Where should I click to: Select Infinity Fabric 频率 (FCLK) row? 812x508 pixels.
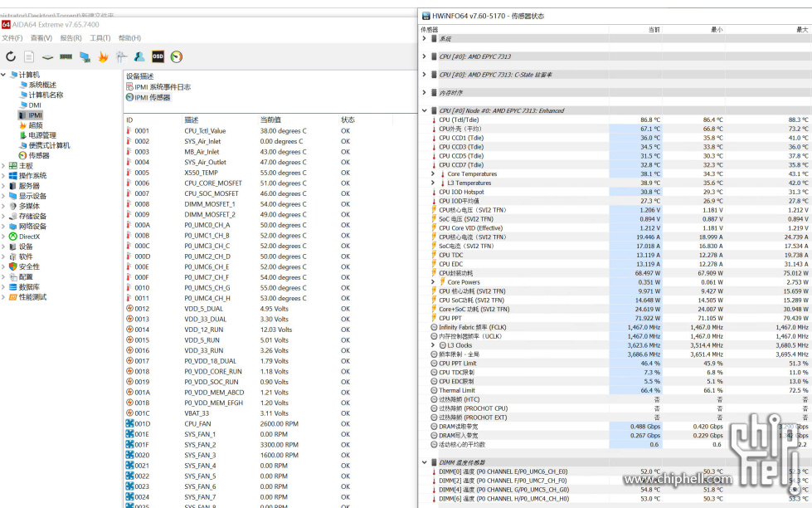616,327
